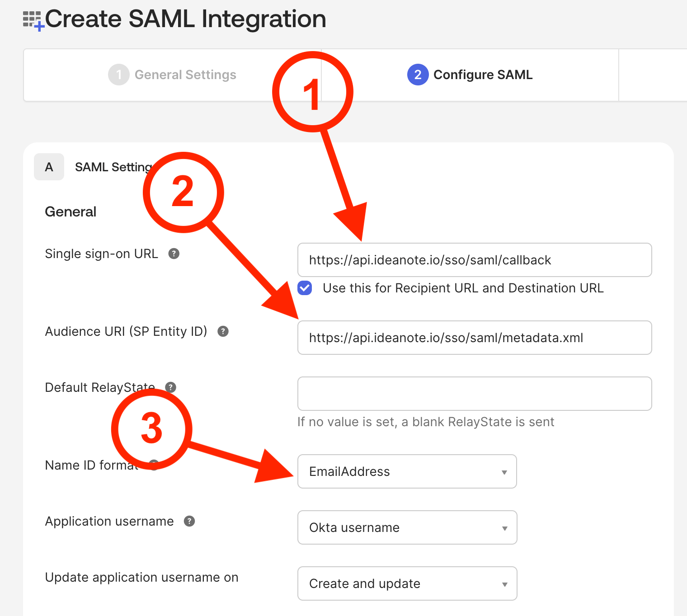Screen dimensions: 687x616
Task: Click the Create SAML Integration title
Action: pos(185,19)
